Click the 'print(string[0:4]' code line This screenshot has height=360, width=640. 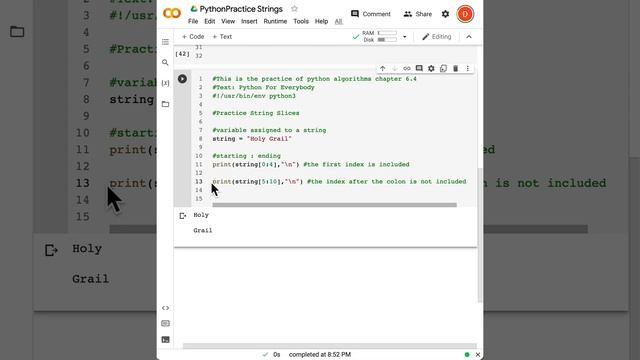pos(311,164)
